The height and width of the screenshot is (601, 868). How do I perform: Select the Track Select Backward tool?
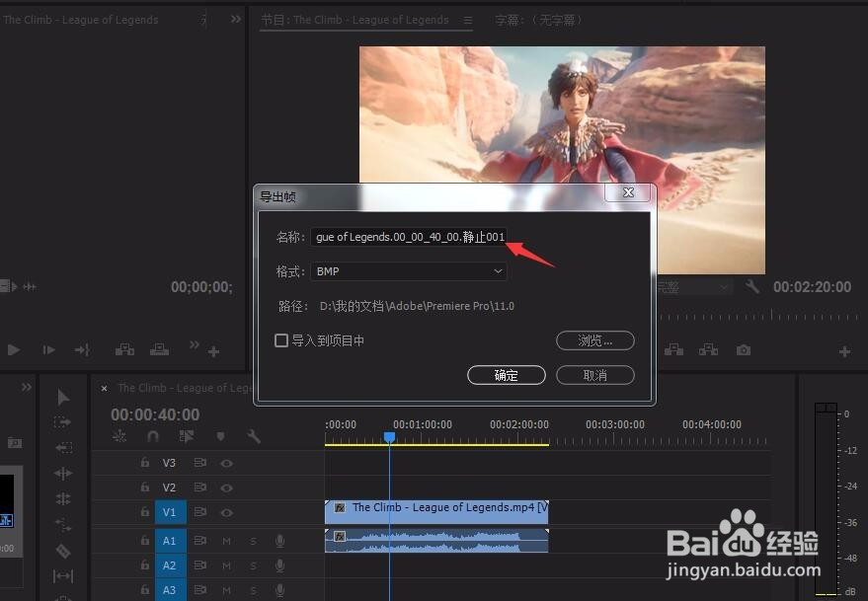point(63,447)
